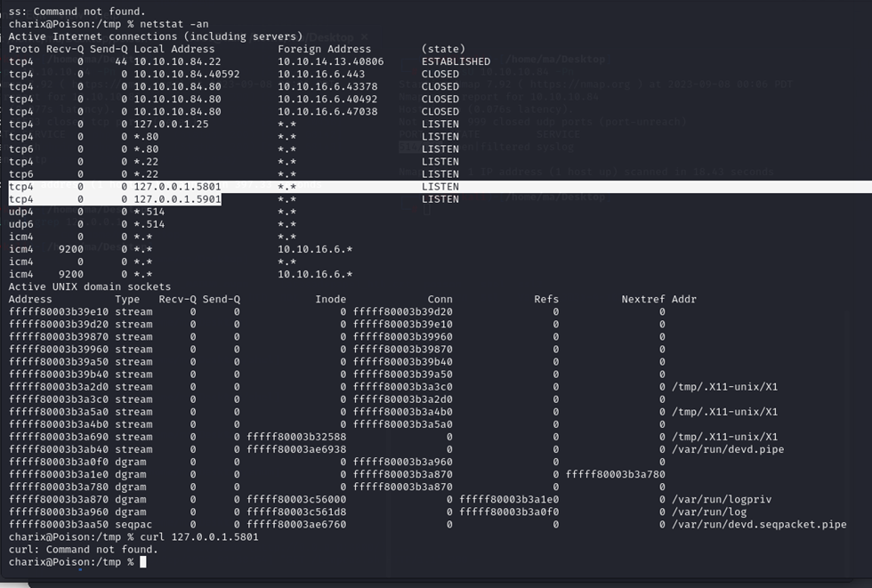872x588 pixels.
Task: Click the highlighted 127.0.0.1.5801 local address
Action: (x=177, y=187)
